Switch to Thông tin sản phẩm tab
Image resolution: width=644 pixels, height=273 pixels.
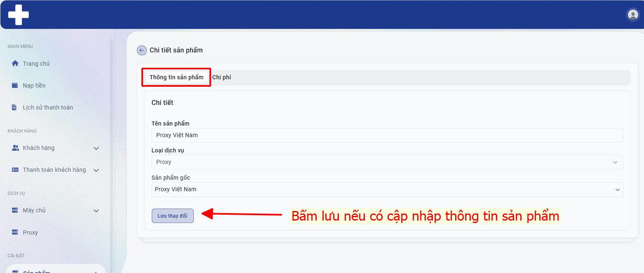(x=176, y=77)
